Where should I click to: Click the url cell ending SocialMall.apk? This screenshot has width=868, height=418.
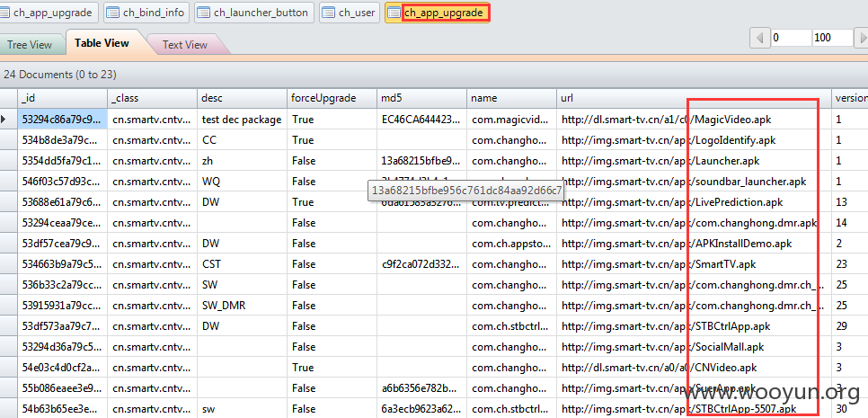tap(695, 347)
